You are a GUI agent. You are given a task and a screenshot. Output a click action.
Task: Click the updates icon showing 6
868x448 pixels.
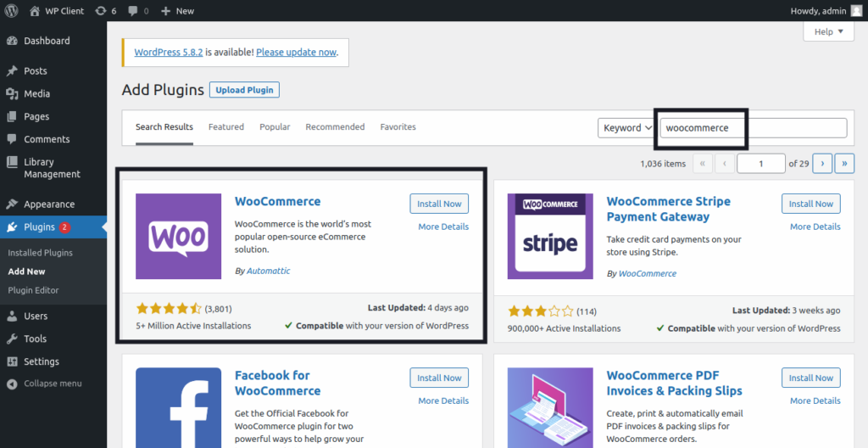(100, 10)
